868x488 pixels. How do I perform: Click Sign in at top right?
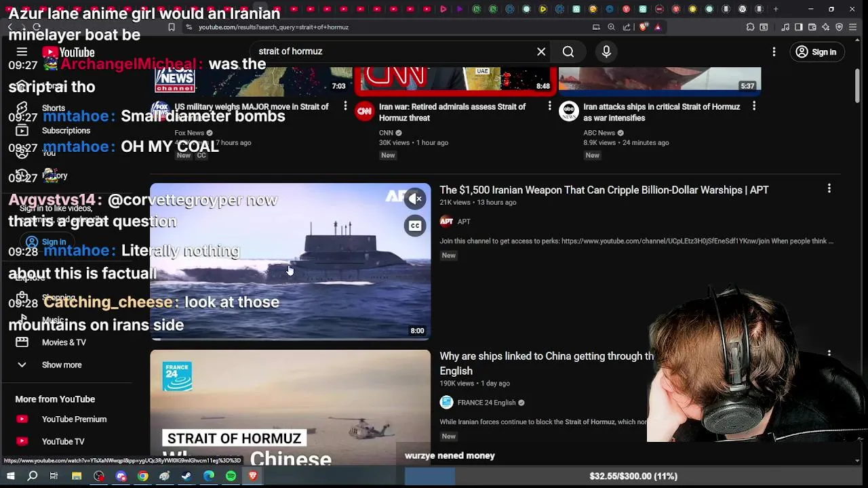[816, 52]
